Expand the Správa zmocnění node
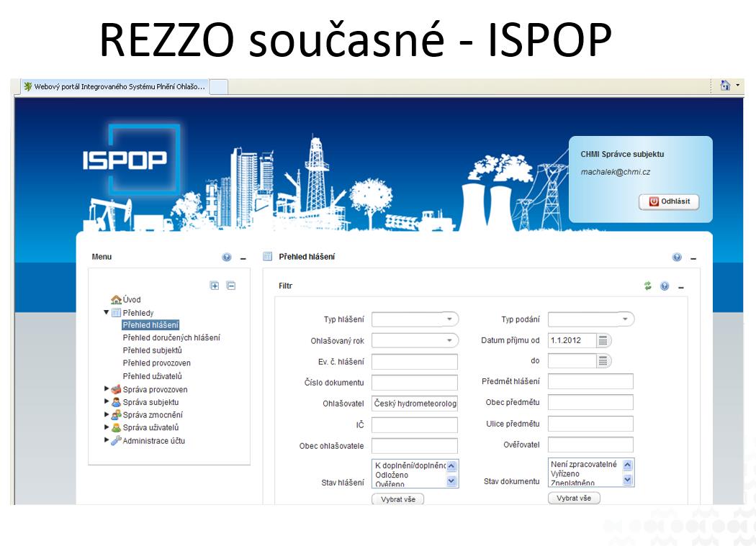 pos(107,414)
